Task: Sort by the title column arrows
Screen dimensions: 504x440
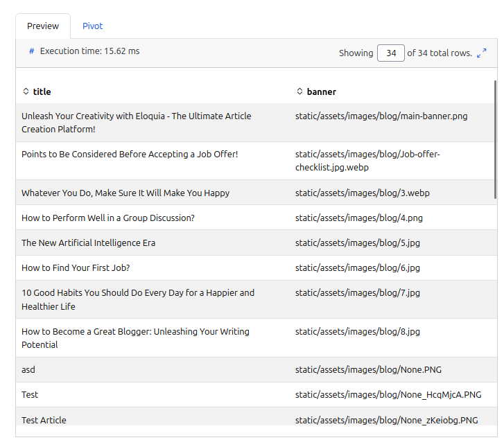Action: pyautogui.click(x=26, y=91)
